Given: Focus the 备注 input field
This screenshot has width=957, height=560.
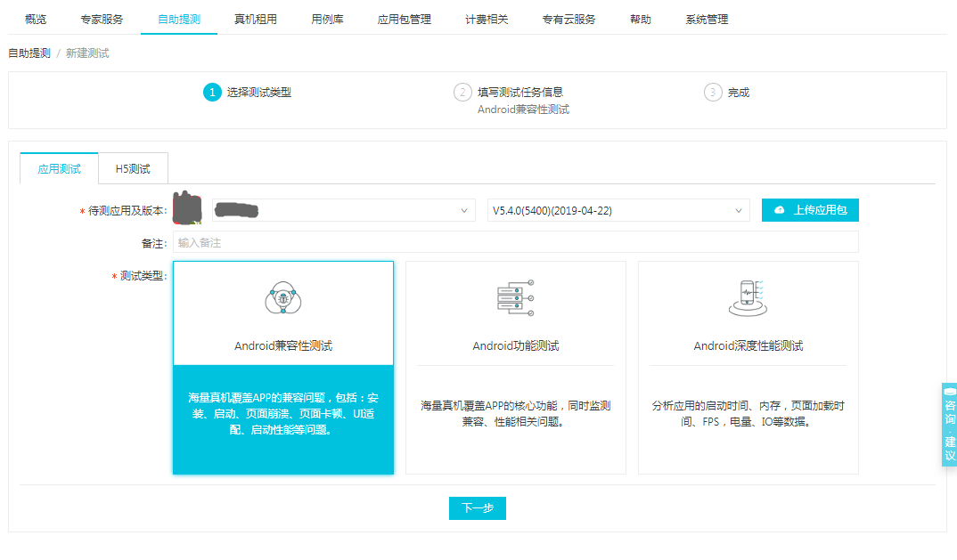Looking at the screenshot, I should click(x=515, y=242).
